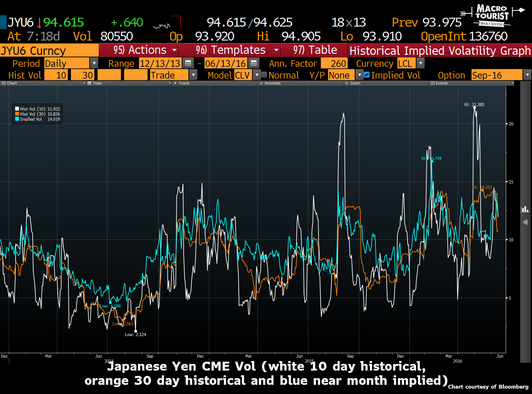The height and width of the screenshot is (394, 532).
Task: Select the Track tool
Action: (x=184, y=83)
